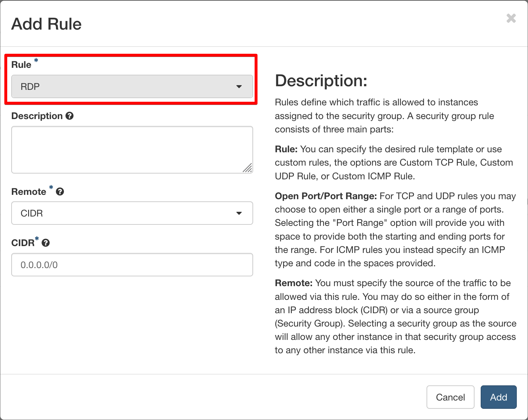Image resolution: width=528 pixels, height=420 pixels.
Task: Open the Rule dropdown showing RDP
Action: 132,87
